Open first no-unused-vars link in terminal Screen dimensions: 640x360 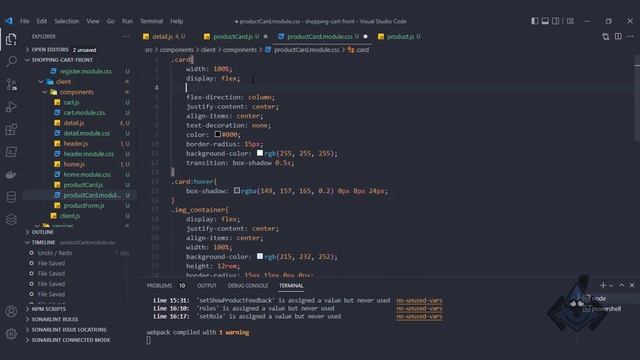[x=419, y=300]
